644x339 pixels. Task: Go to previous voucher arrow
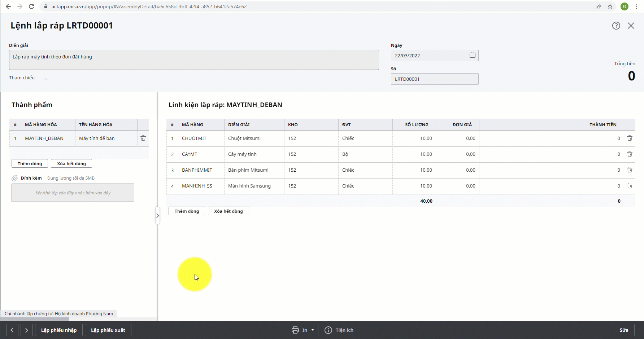coord(12,330)
